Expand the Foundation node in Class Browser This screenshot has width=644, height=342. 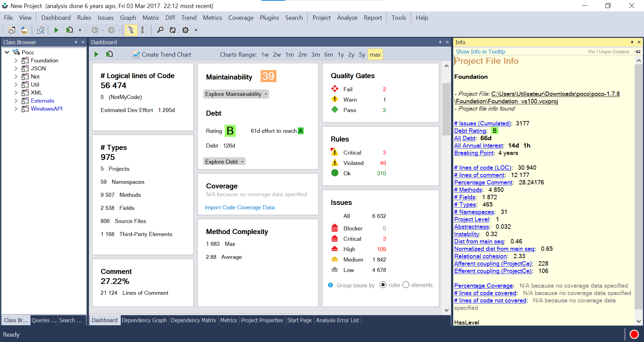pos(16,61)
